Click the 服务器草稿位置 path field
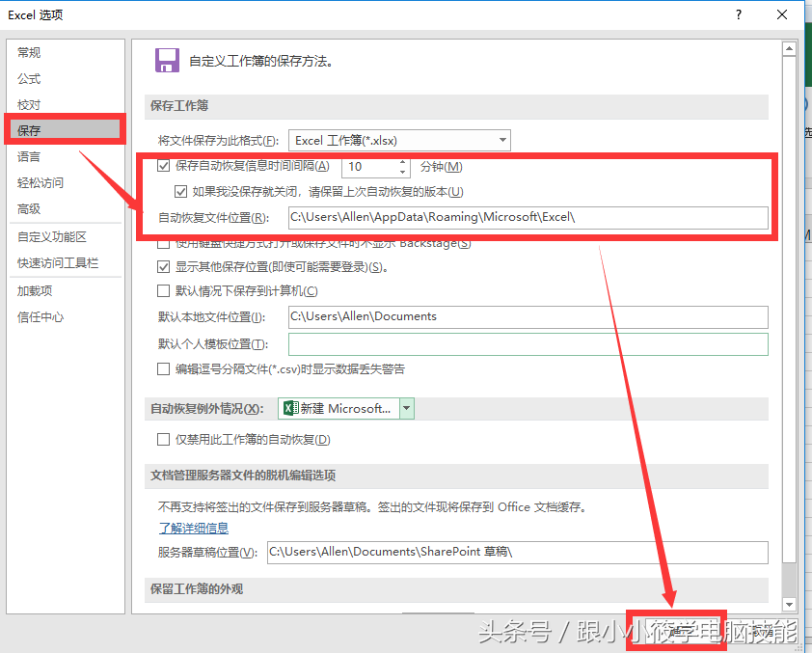812x653 pixels. pos(517,553)
